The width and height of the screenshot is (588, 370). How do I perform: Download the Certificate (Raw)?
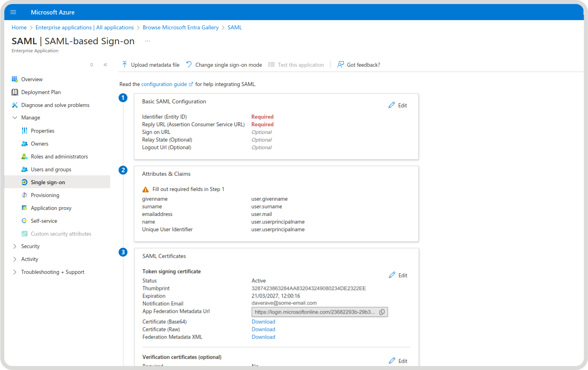[263, 329]
